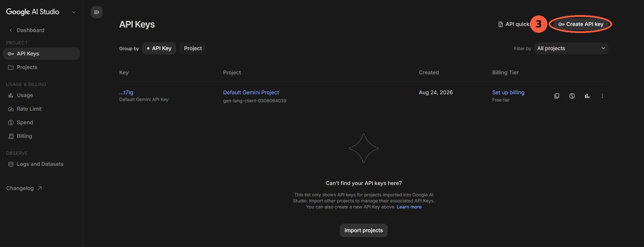Click the Default Gemini API Key label
The image size is (644, 247).
(x=144, y=100)
